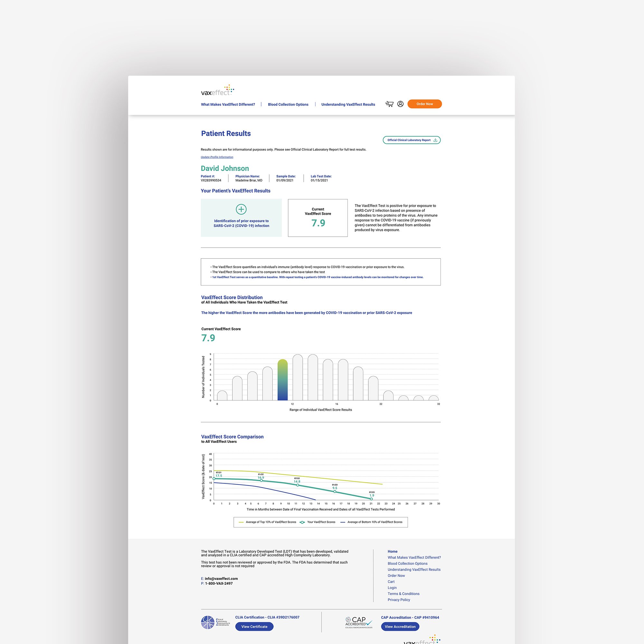Open Terms & Conditions footer link
Viewport: 644px width, 644px height.
(x=403, y=594)
